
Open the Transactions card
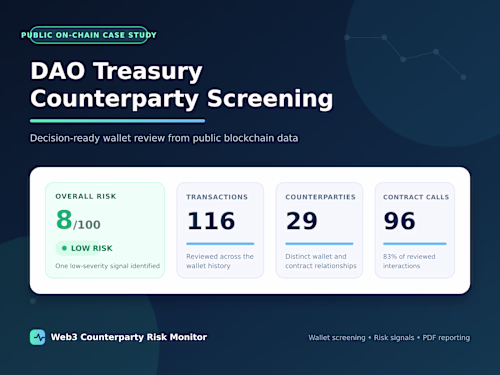click(x=220, y=230)
